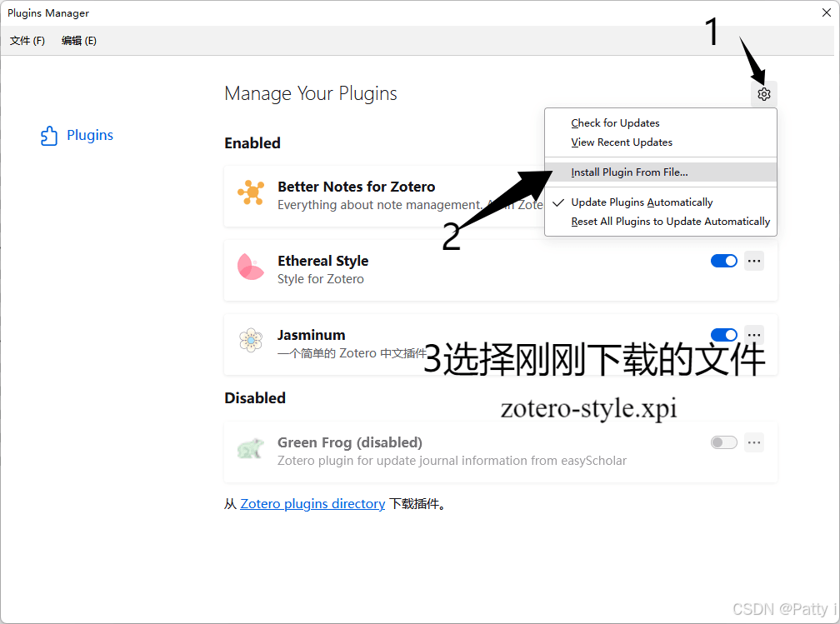The height and width of the screenshot is (624, 840).
Task: Disable the Ethereal Style plugin toggle
Action: (723, 261)
